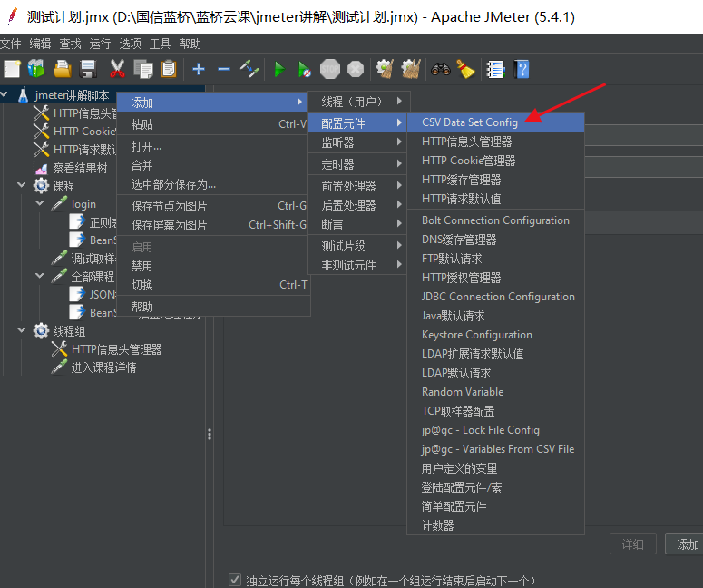This screenshot has height=588, width=703.
Task: Click the 察看结果树 listener icon
Action: 41,168
